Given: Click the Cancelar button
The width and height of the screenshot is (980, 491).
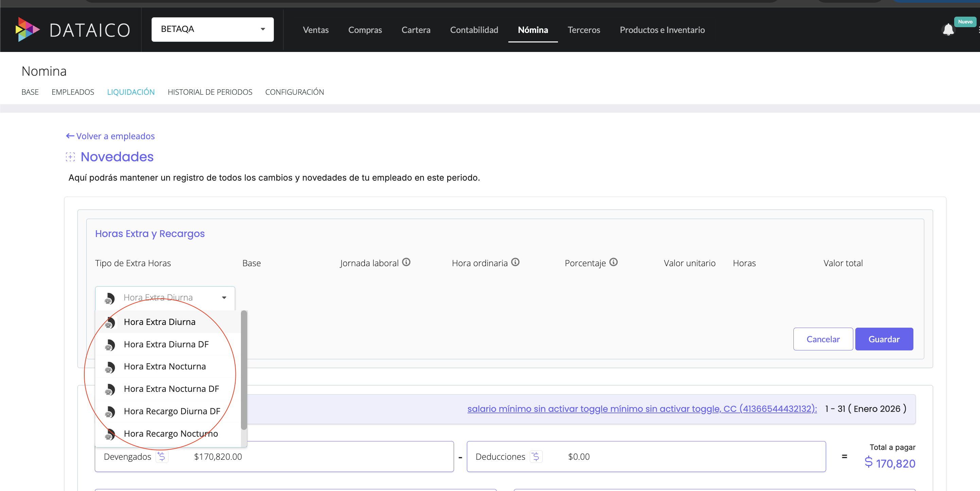Looking at the screenshot, I should pos(823,339).
